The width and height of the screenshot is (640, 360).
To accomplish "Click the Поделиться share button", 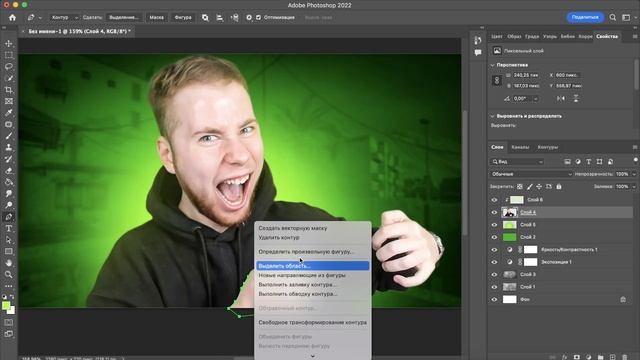I will click(x=585, y=17).
